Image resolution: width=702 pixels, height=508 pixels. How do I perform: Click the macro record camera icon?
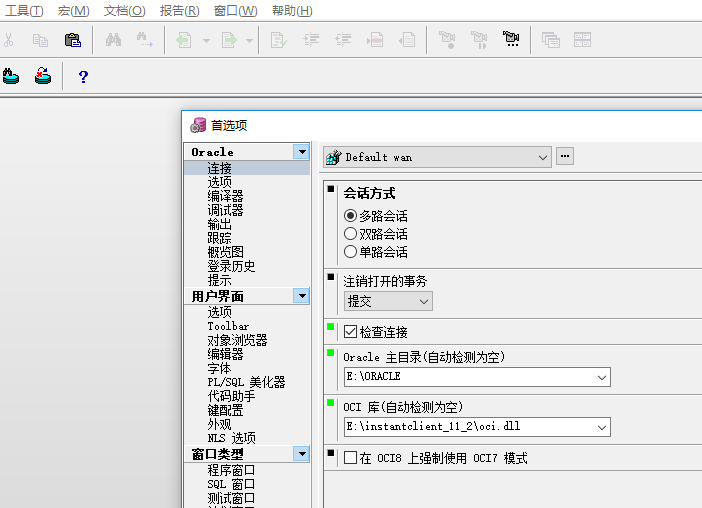pyautogui.click(x=447, y=40)
